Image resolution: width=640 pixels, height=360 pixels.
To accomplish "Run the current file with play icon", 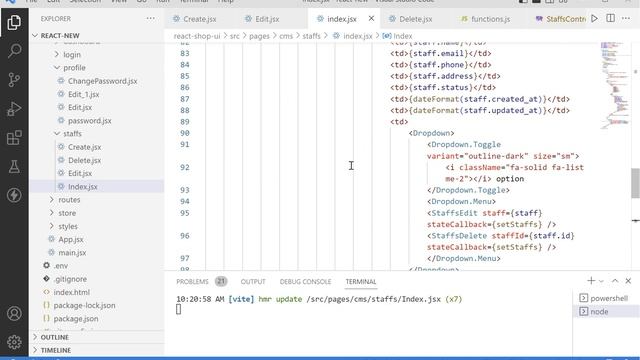I will pyautogui.click(x=595, y=18).
